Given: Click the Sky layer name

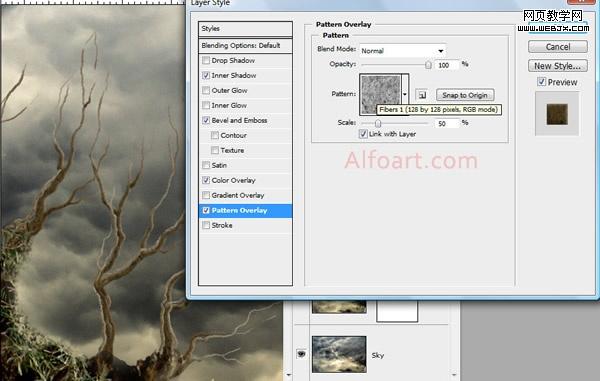Looking at the screenshot, I should click(377, 355).
